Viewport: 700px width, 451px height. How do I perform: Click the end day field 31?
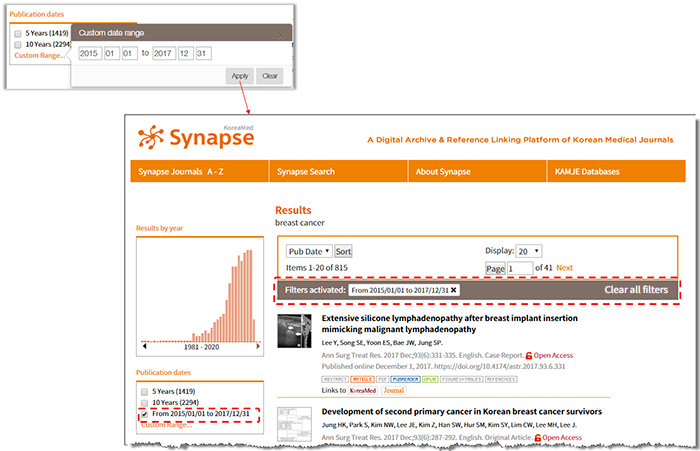click(x=204, y=53)
